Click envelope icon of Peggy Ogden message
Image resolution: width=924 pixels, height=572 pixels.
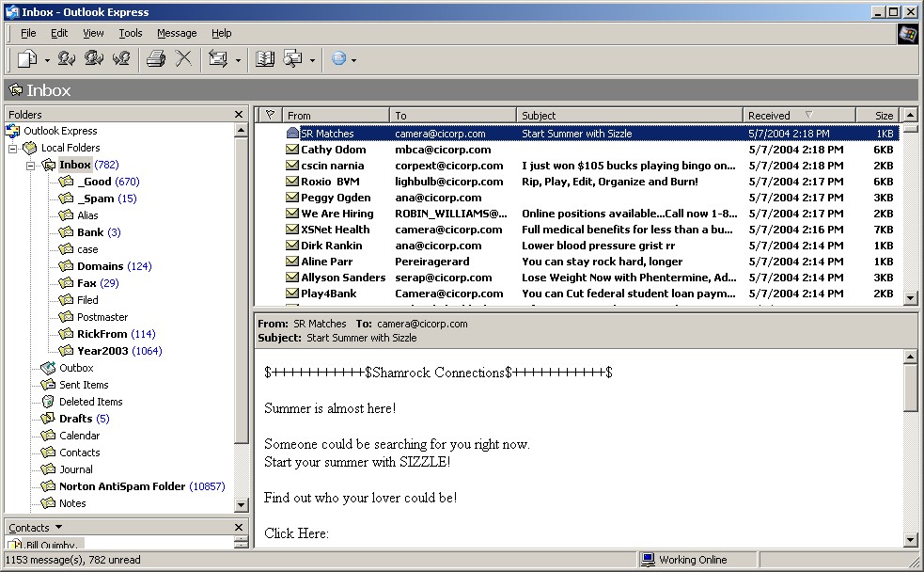pos(292,198)
